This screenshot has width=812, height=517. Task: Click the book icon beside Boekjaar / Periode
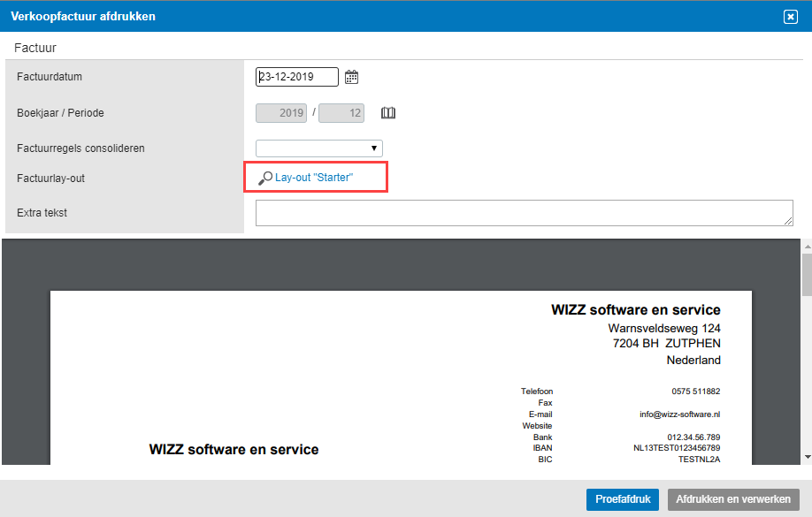pyautogui.click(x=388, y=113)
